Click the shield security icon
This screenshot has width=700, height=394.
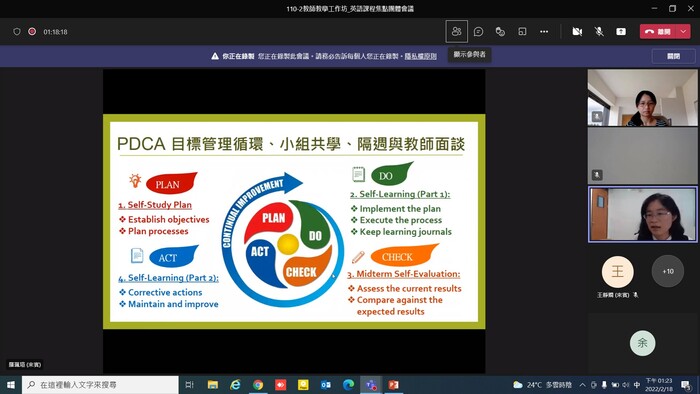tap(17, 32)
